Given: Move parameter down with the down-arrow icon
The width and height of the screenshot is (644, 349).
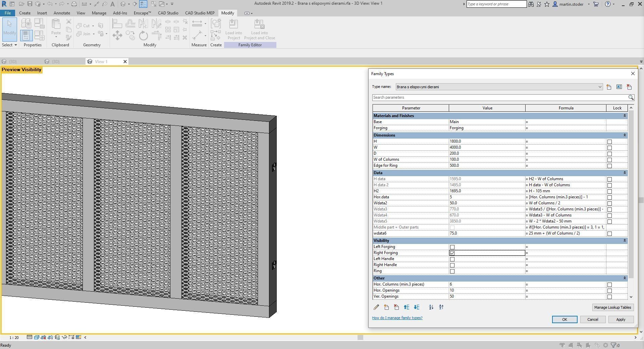Looking at the screenshot, I should click(417, 307).
